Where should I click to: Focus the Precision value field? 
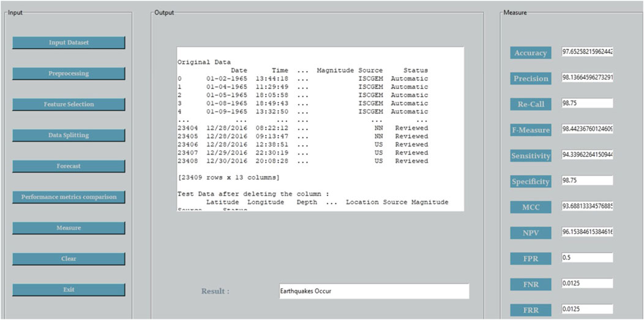click(587, 78)
